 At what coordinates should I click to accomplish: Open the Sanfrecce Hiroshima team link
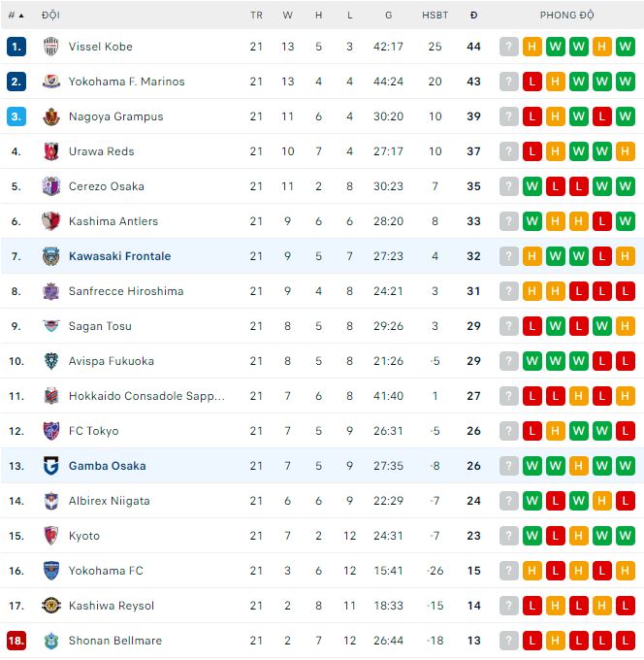click(x=126, y=291)
